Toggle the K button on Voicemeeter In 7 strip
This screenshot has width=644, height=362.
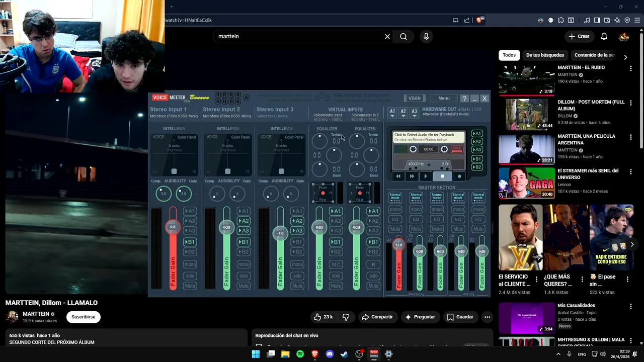tap(373, 264)
